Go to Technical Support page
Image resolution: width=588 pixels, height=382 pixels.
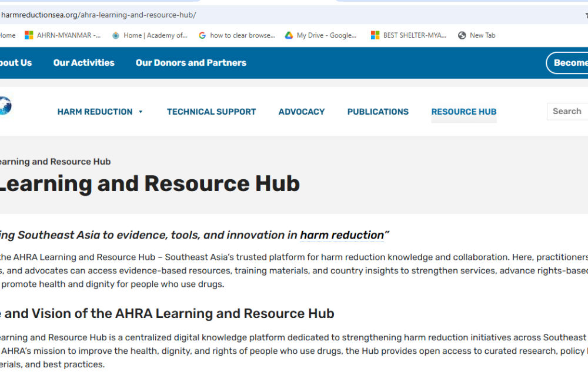click(x=211, y=112)
